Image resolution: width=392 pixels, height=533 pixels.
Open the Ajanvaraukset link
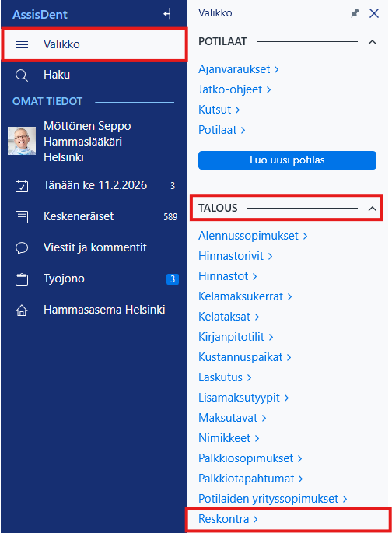click(x=239, y=69)
